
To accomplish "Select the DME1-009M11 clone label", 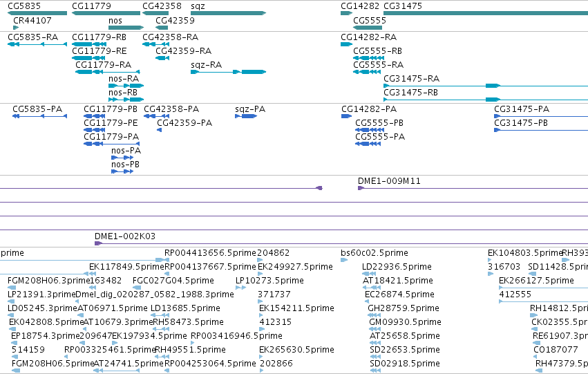I will [x=389, y=181].
